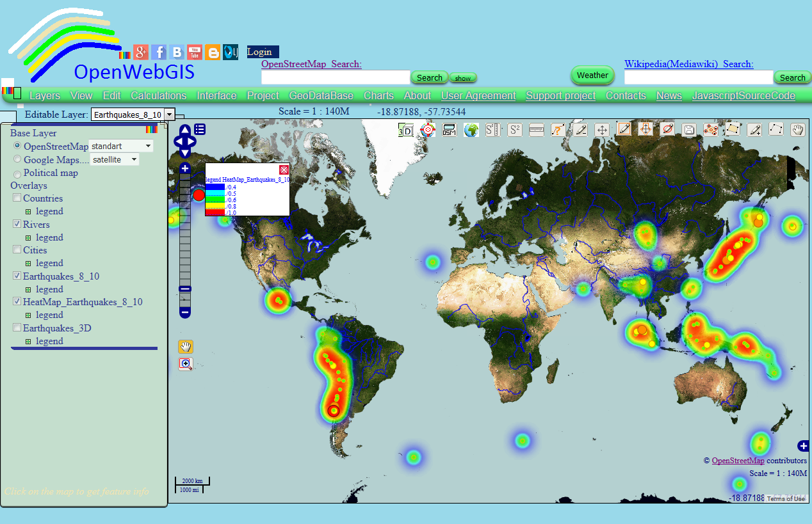Viewport: 812px width, 524px height.
Task: Open the Interface menu
Action: pos(216,95)
